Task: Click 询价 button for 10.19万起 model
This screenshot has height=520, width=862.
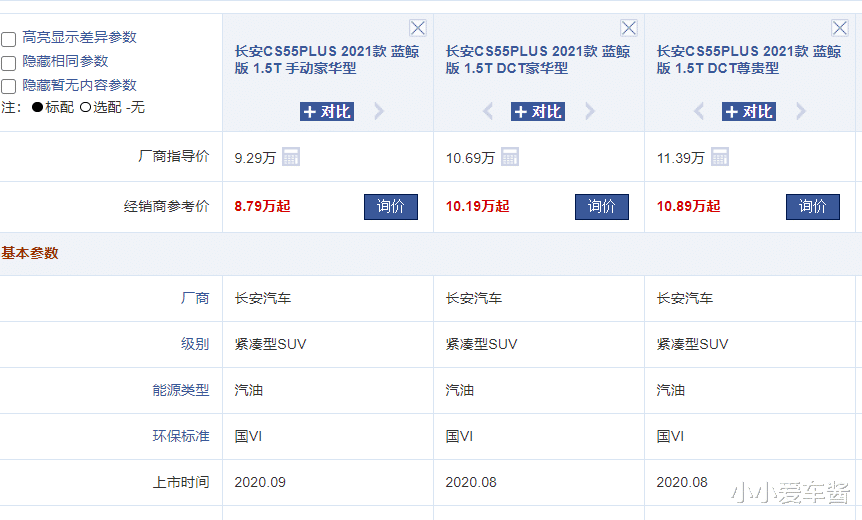Action: [x=602, y=207]
